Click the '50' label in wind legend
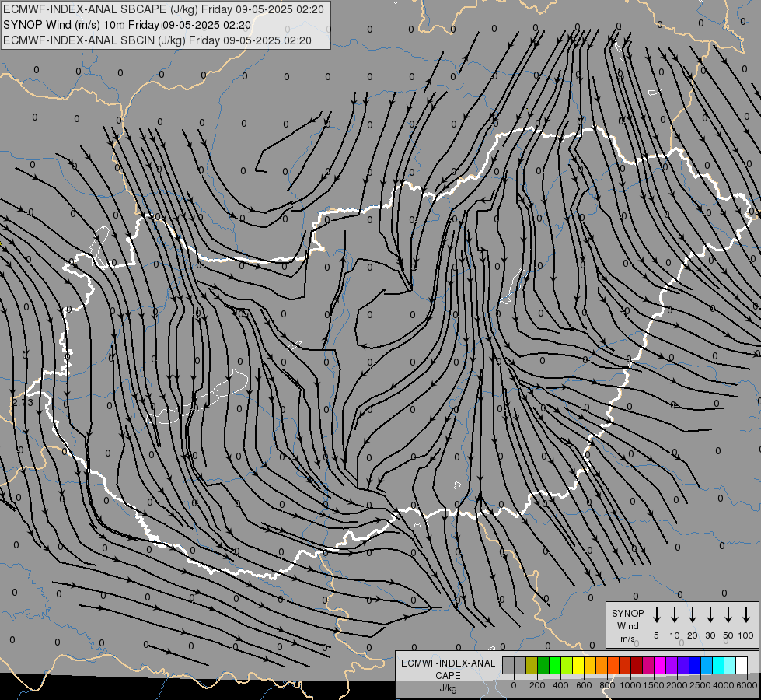Viewport: 761px width, 700px height. [728, 635]
